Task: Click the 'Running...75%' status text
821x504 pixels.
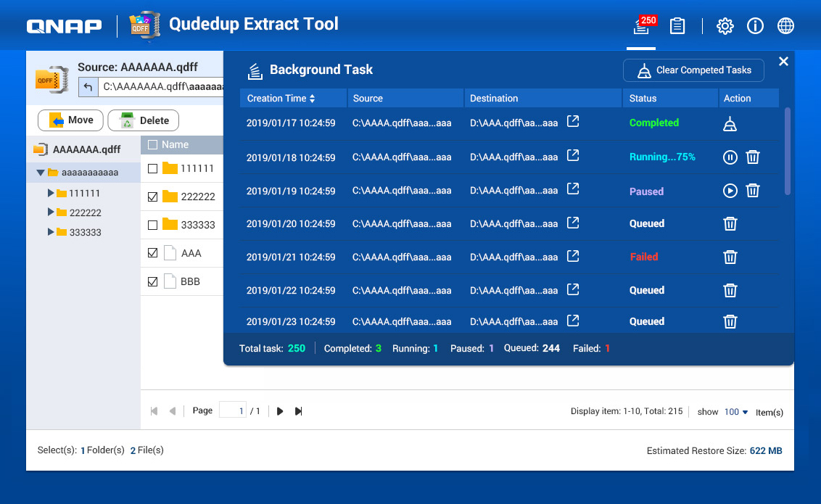Action: point(662,157)
